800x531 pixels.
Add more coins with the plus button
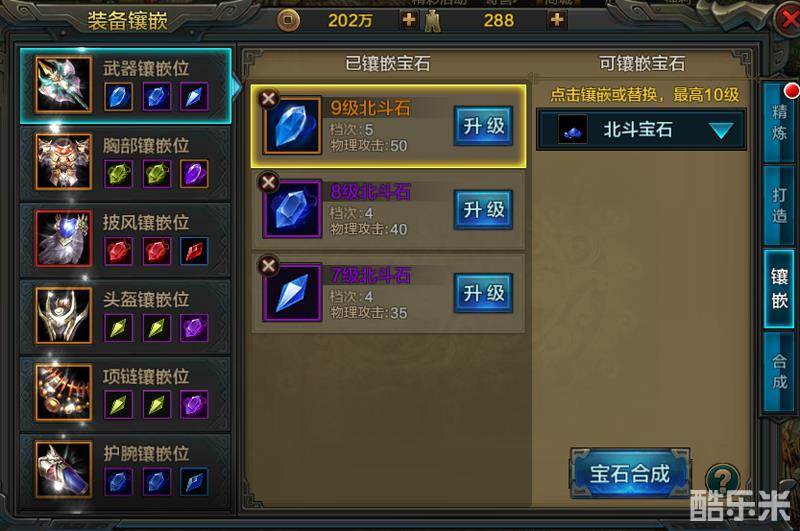(x=408, y=20)
